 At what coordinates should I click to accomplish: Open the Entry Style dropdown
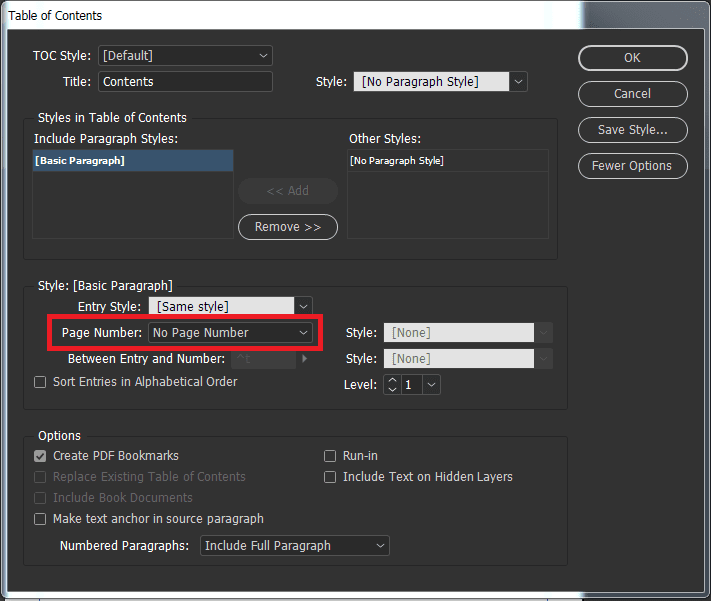[x=230, y=307]
